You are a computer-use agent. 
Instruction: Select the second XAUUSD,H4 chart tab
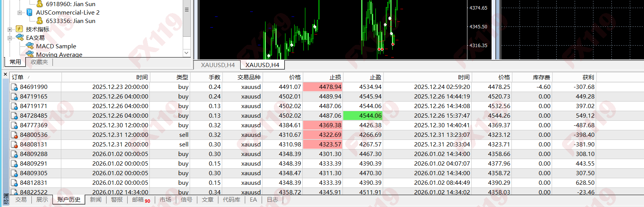click(262, 65)
